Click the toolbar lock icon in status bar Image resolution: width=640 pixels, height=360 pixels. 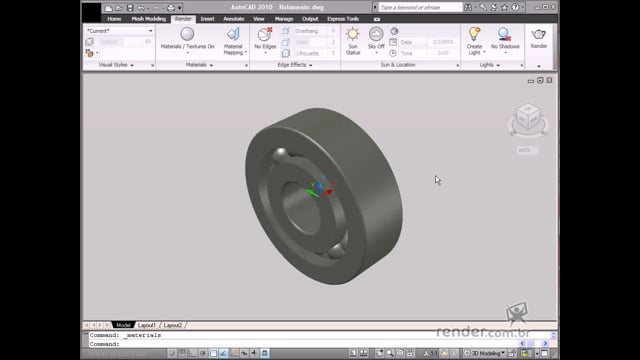(511, 353)
